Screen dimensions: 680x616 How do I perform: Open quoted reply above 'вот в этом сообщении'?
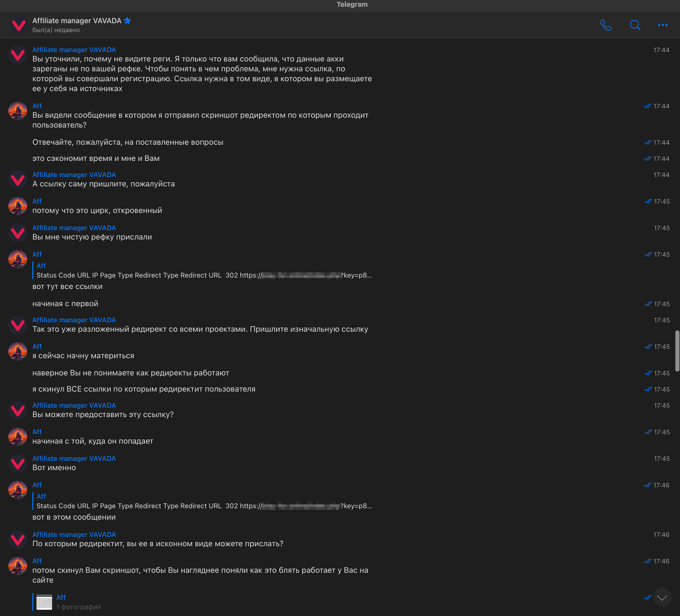[202, 501]
